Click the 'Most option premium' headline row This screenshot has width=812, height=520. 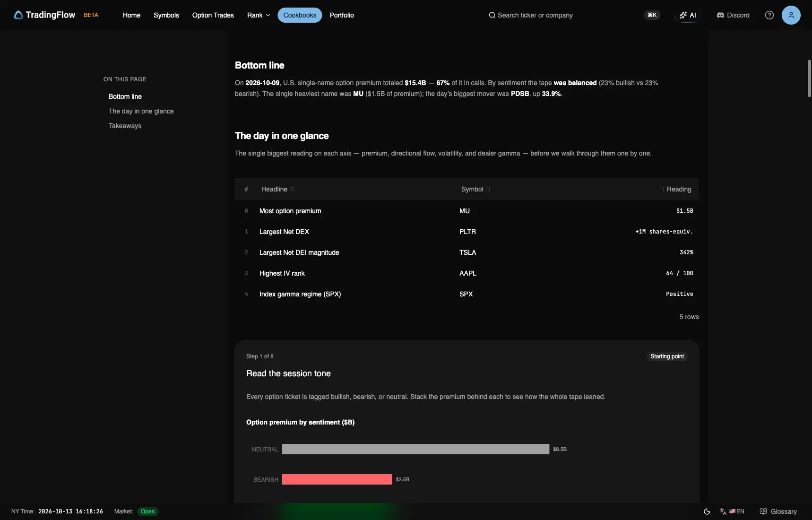(x=467, y=211)
